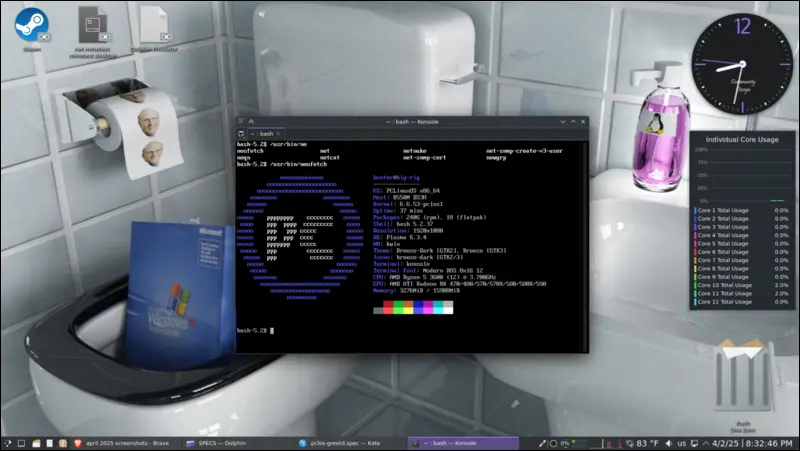The width and height of the screenshot is (800, 451).
Task: Click the show desktop icon in taskbar
Action: pyautogui.click(x=21, y=443)
